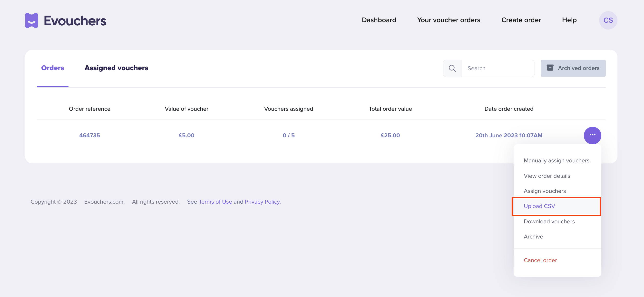Select View order details

click(547, 176)
